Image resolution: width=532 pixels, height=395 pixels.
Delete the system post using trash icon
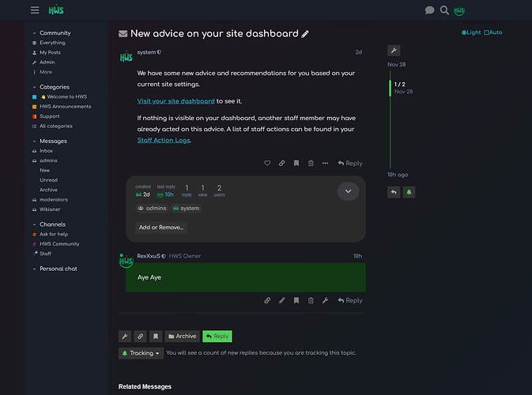[311, 164]
